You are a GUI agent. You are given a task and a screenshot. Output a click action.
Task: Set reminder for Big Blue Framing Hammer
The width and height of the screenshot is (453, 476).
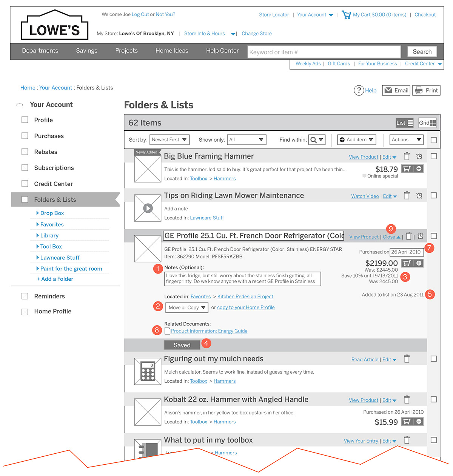[x=419, y=156]
